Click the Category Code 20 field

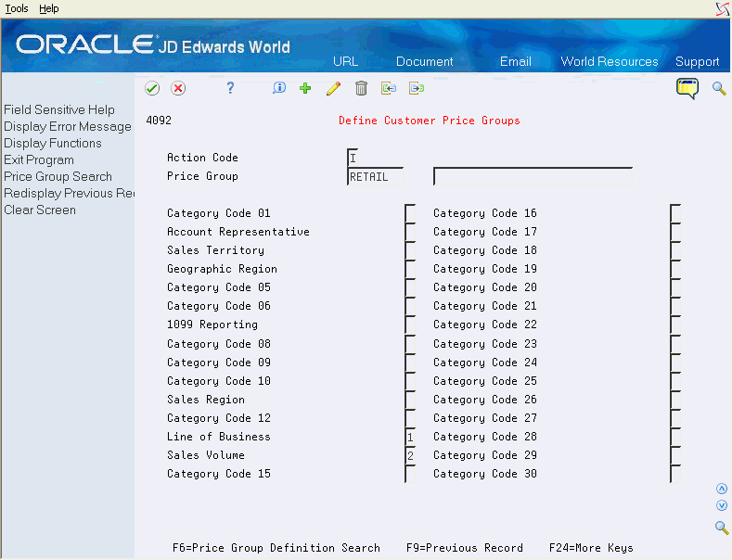pyautogui.click(x=675, y=287)
